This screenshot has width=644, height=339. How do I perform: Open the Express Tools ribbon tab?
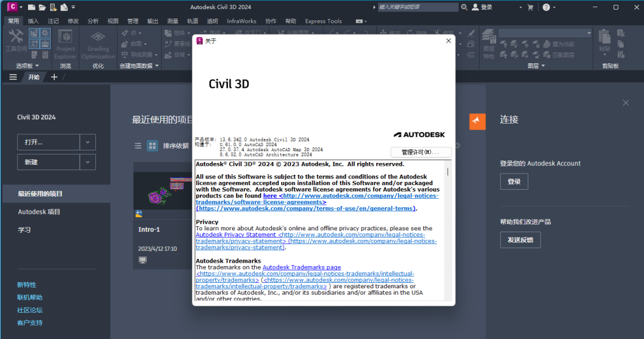pyautogui.click(x=323, y=21)
